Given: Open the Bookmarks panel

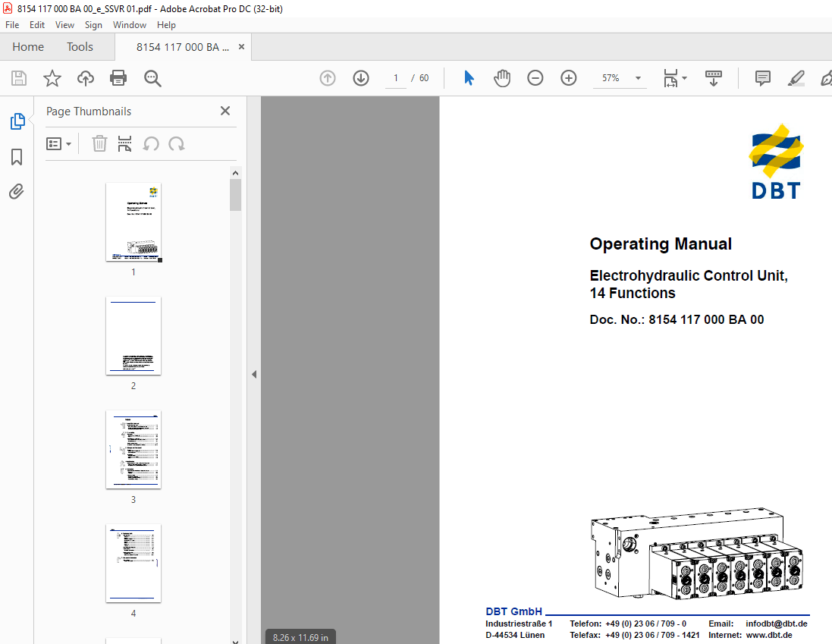Looking at the screenshot, I should [17, 157].
